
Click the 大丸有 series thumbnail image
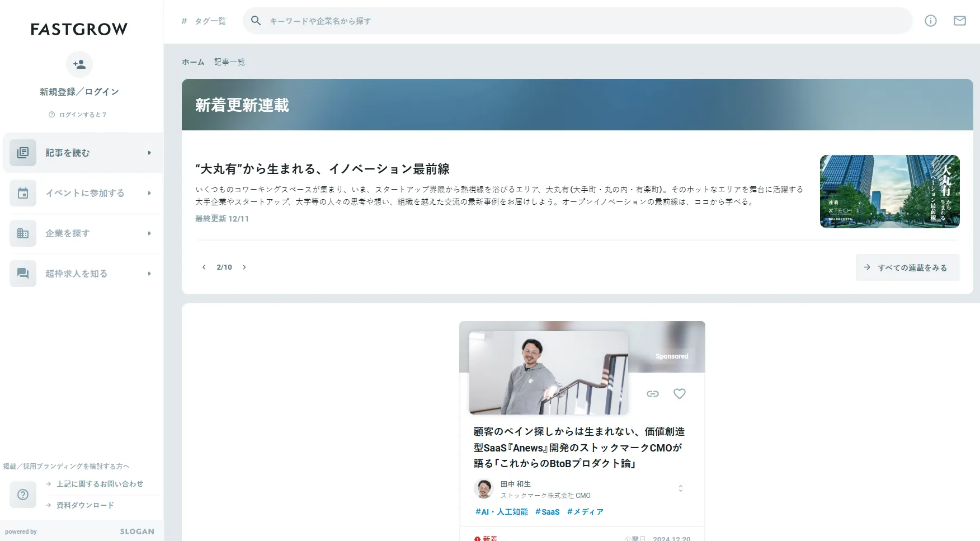890,191
